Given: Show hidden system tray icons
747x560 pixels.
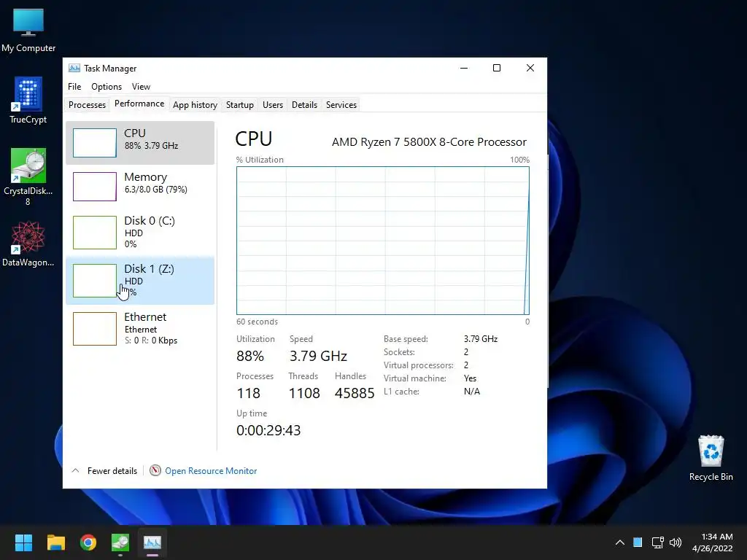Looking at the screenshot, I should (620, 542).
